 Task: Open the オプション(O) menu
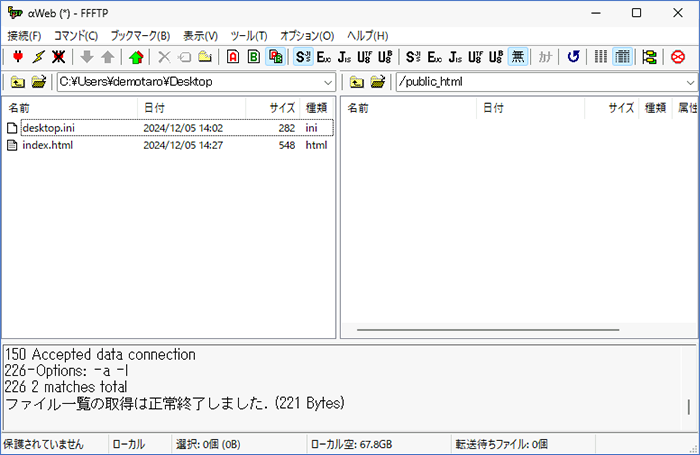coord(307,35)
